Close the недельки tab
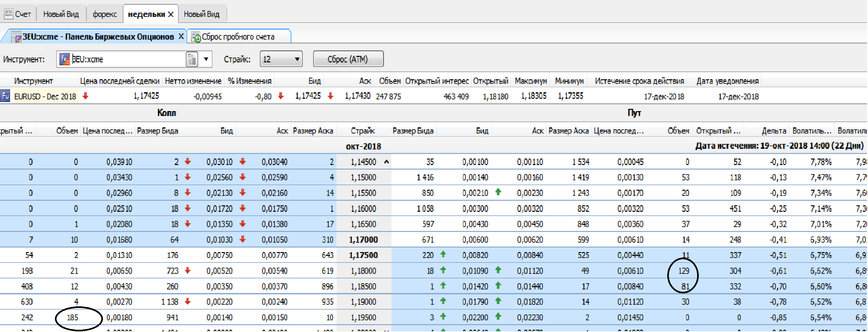This screenshot has width=868, height=332. coord(171,14)
